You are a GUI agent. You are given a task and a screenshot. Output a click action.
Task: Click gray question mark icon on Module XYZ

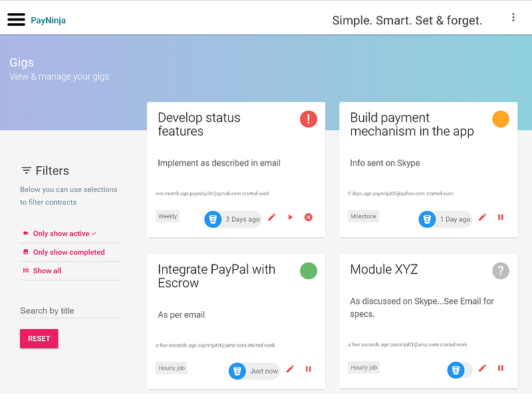(x=501, y=271)
